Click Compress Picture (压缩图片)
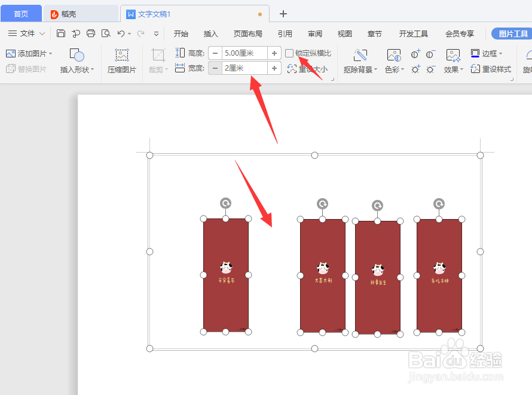Viewport: 532px width, 395px height. tap(122, 61)
